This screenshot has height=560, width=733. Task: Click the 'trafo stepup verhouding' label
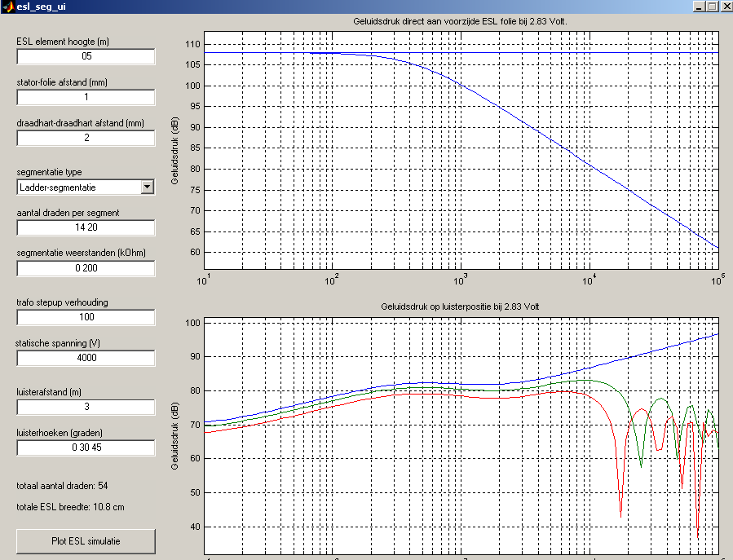tap(62, 302)
